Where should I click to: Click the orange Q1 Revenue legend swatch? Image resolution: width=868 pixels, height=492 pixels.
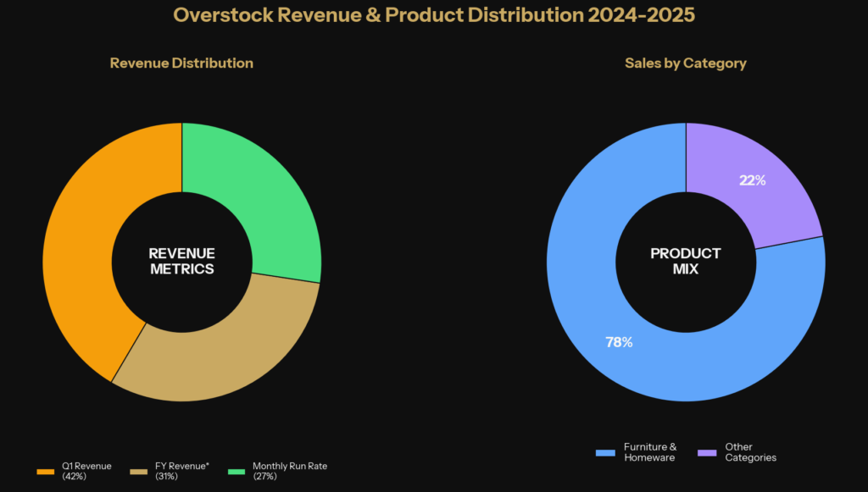(x=46, y=472)
